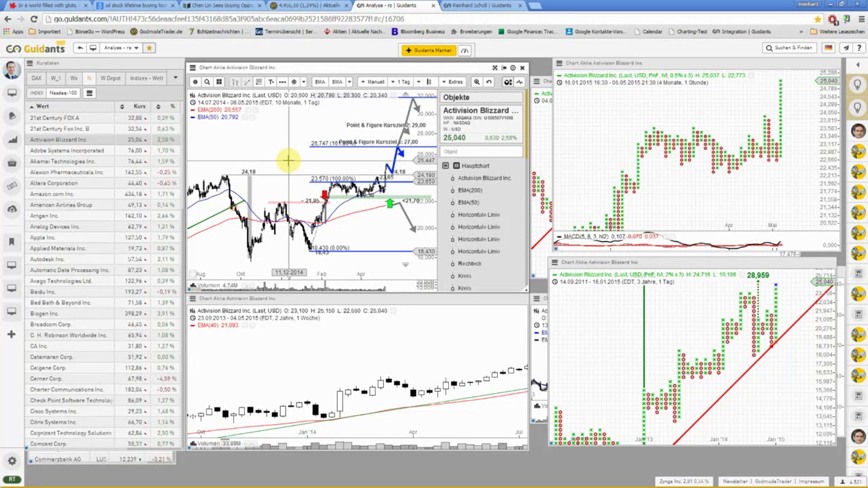
Task: Expand the drawing tools dropdown arrow
Action: [x=304, y=82]
